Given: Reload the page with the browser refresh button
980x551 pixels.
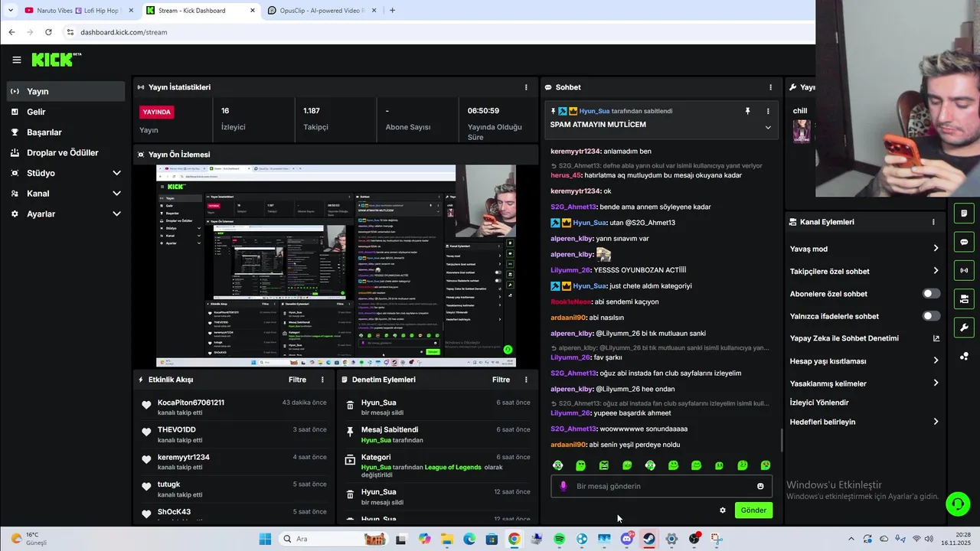Looking at the screenshot, I should click(x=48, y=32).
